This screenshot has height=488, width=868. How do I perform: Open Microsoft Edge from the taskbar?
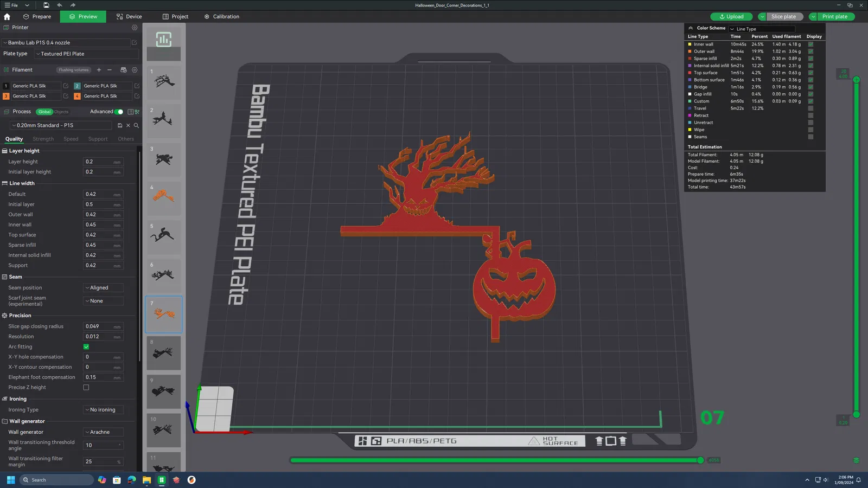(x=132, y=480)
